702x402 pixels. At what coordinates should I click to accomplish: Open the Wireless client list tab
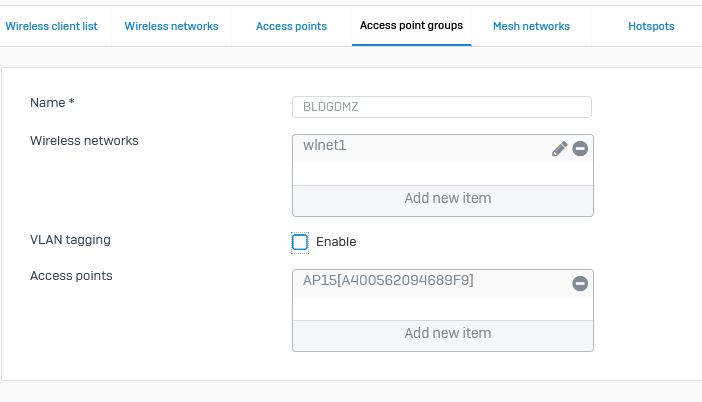click(x=51, y=26)
